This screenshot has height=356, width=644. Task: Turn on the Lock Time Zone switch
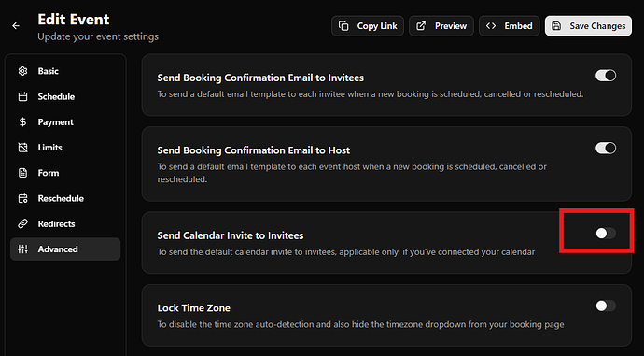(606, 306)
